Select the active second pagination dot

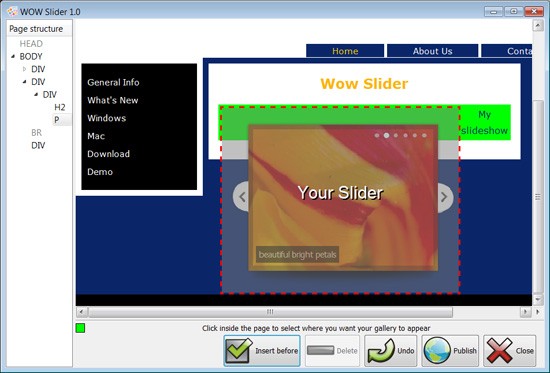tap(387, 135)
